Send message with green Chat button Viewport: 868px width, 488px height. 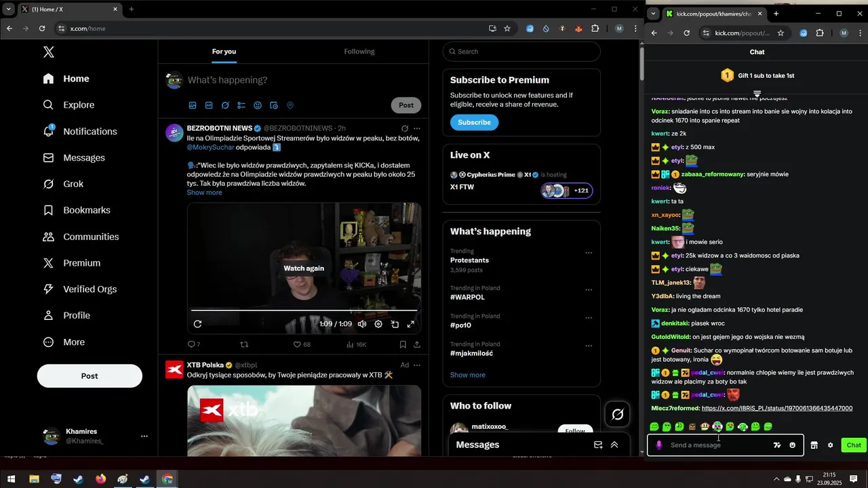tap(854, 445)
